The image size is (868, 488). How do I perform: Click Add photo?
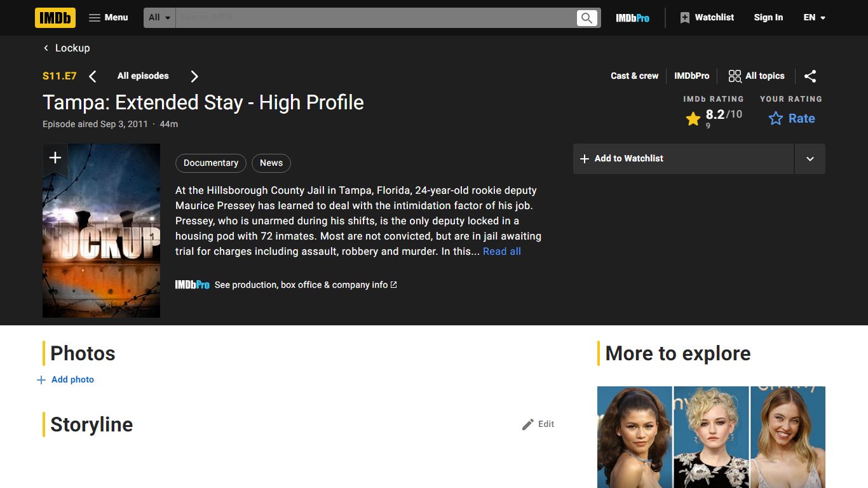[x=65, y=379]
